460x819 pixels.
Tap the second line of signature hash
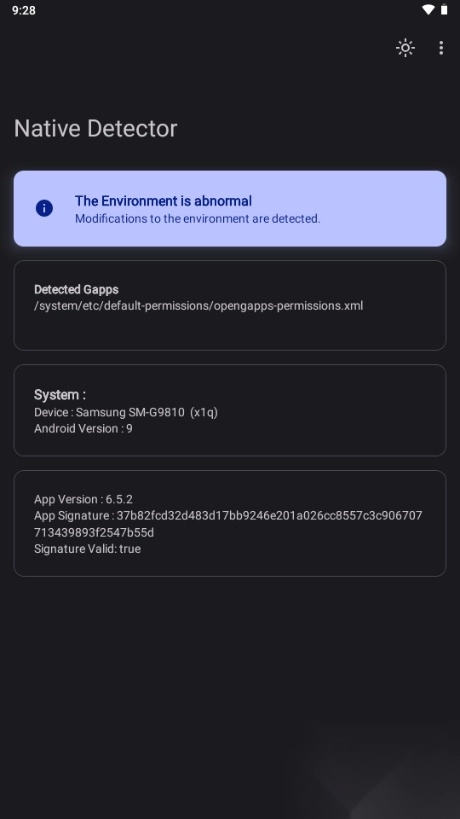[94, 533]
